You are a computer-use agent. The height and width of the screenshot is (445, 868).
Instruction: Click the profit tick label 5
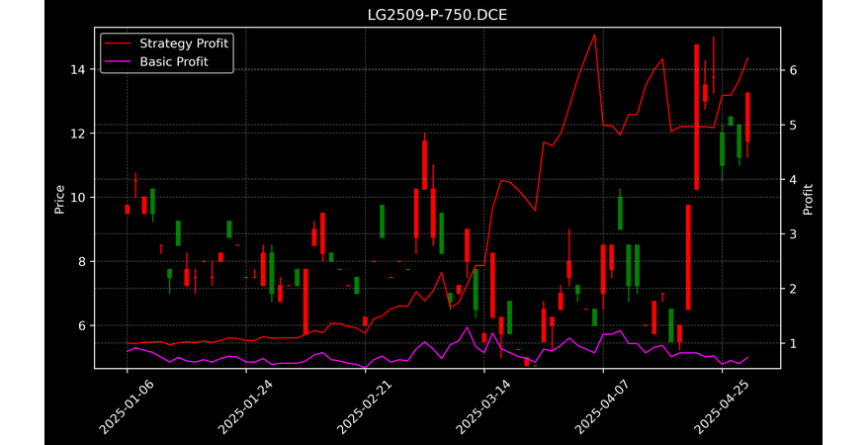[x=793, y=125]
